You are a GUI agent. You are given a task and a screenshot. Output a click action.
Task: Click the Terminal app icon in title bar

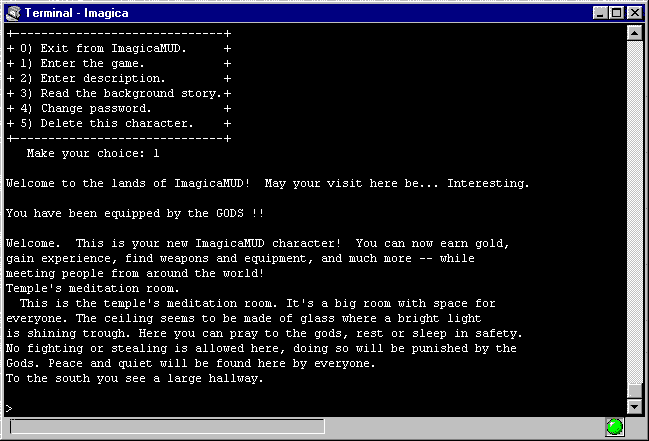[x=13, y=12]
